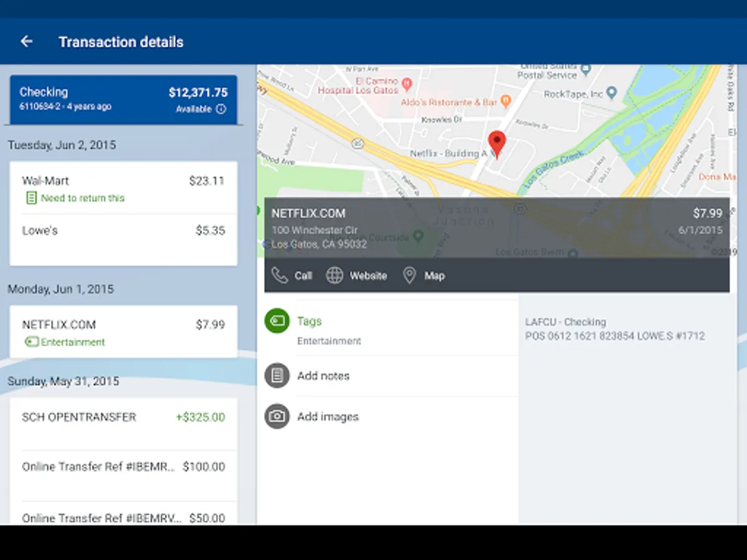This screenshot has height=560, width=747.
Task: Click the Transaction details title
Action: tap(121, 42)
